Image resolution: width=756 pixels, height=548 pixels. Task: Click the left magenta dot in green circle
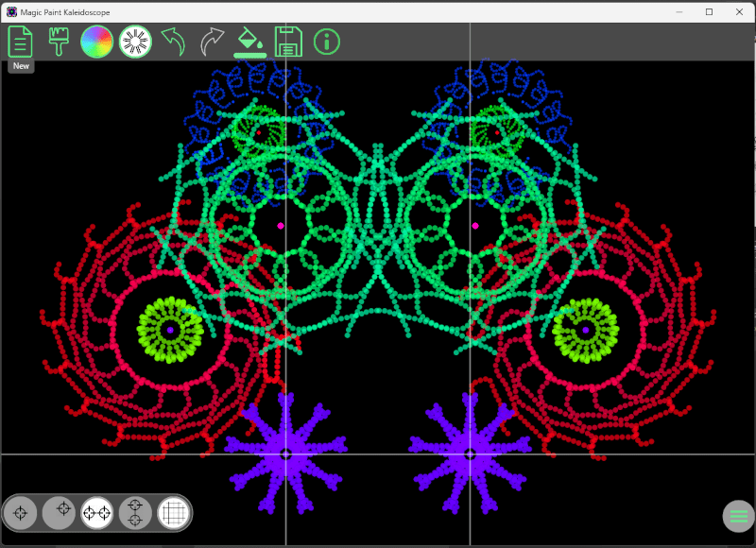click(x=281, y=226)
